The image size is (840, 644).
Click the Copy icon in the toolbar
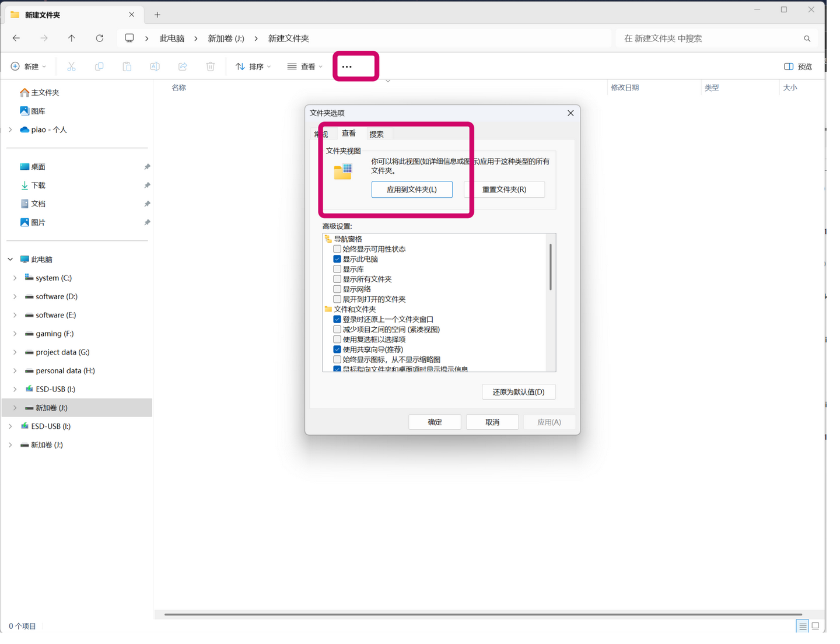[99, 66]
